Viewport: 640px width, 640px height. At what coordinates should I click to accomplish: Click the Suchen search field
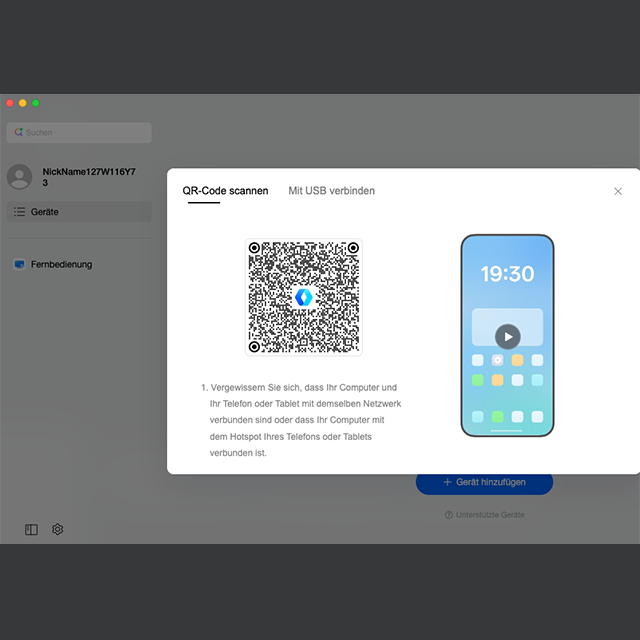click(x=79, y=133)
